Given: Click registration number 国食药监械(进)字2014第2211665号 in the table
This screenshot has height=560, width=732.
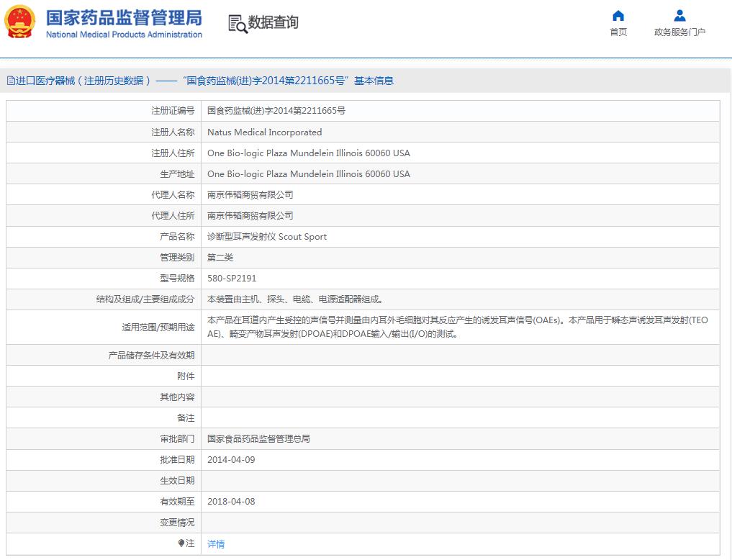Looking at the screenshot, I should (276, 111).
